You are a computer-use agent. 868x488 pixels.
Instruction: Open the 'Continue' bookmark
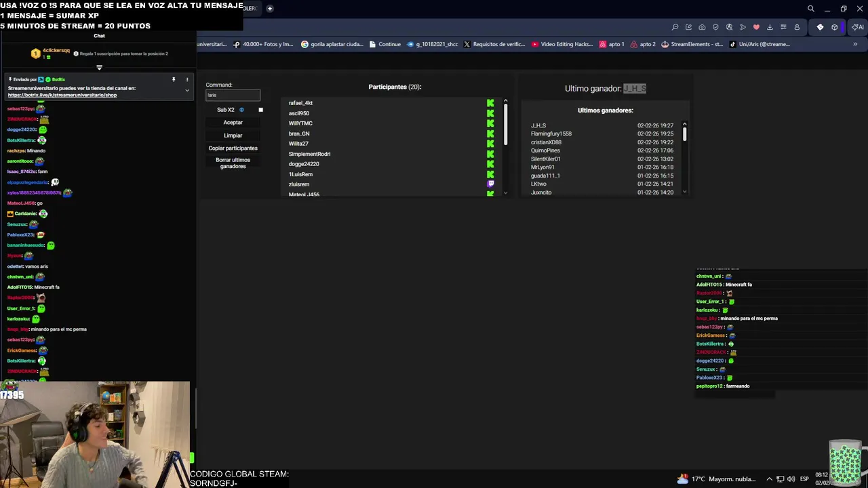tap(384, 44)
